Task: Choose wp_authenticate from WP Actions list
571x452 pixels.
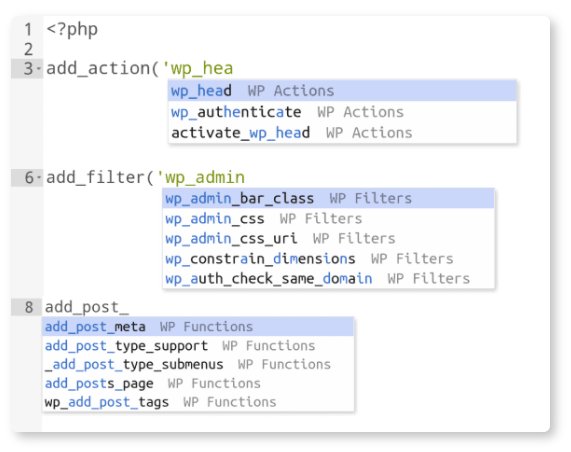Action: click(x=342, y=112)
